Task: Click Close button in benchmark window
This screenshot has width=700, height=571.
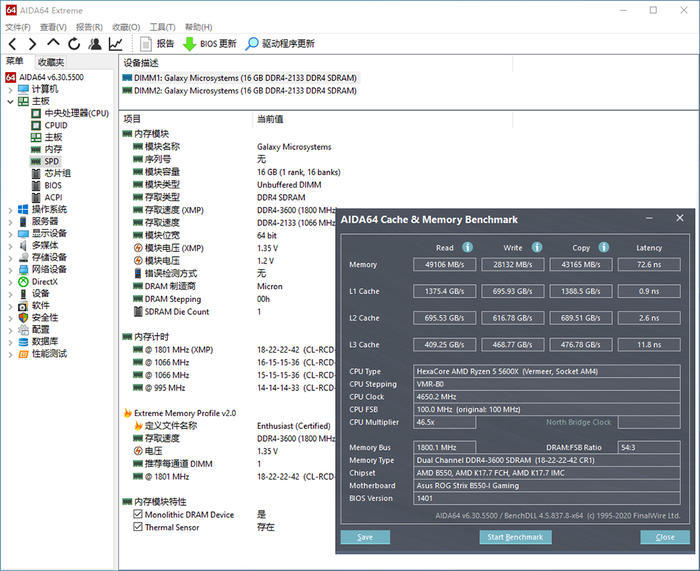Action: tap(665, 537)
